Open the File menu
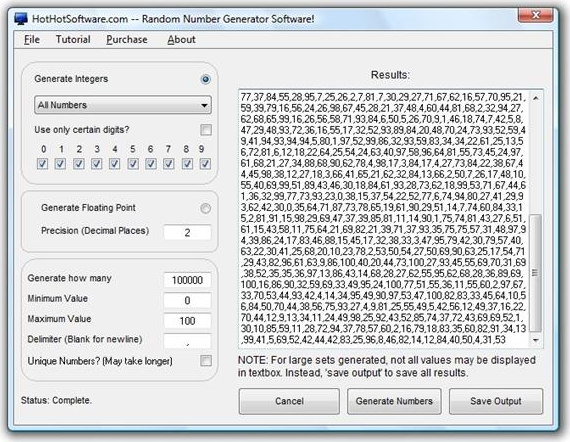This screenshot has height=442, width=570. pyautogui.click(x=32, y=39)
